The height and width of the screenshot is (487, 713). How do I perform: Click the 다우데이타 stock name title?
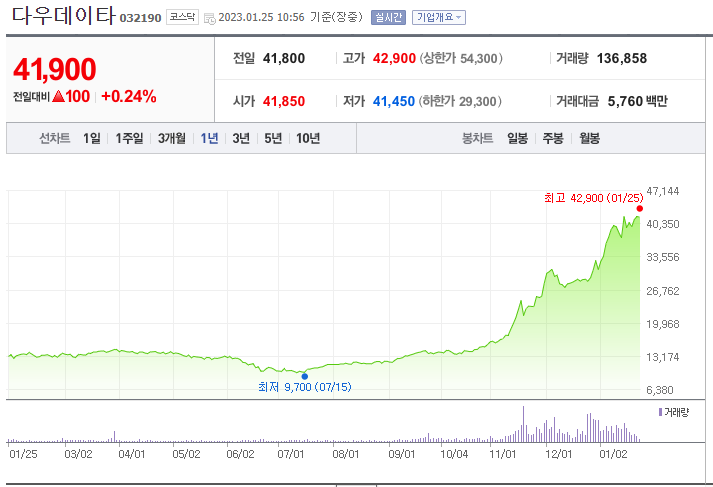coord(63,15)
